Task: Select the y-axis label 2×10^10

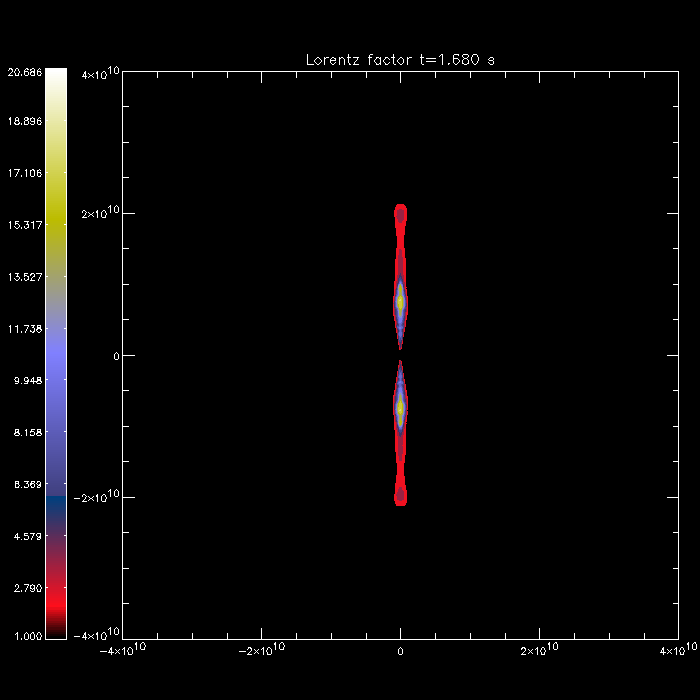Action: coord(100,212)
